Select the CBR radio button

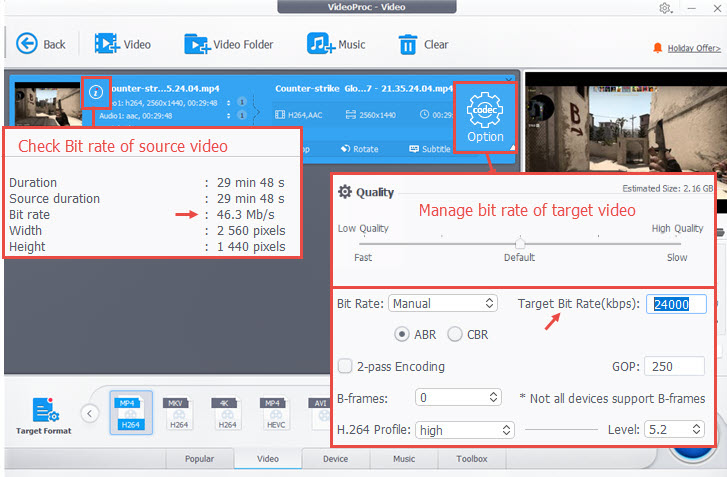(455, 334)
